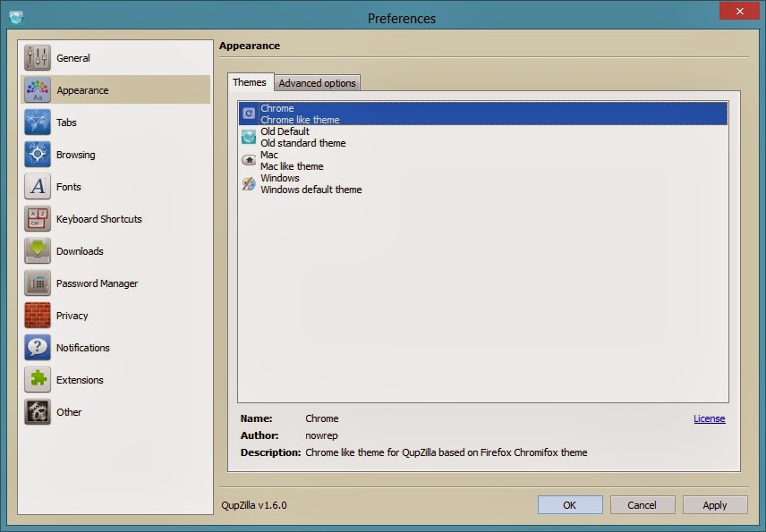766x532 pixels.
Task: Open Downloads settings label
Action: coord(81,251)
